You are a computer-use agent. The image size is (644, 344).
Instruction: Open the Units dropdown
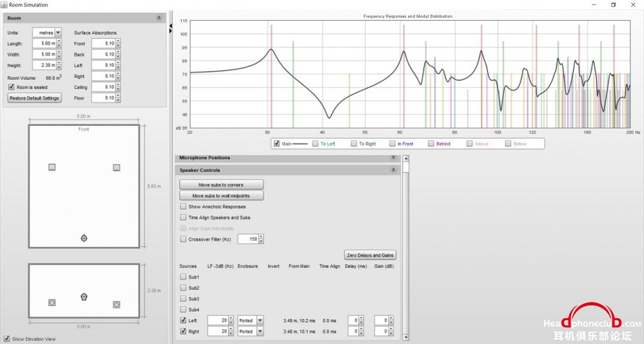point(58,32)
